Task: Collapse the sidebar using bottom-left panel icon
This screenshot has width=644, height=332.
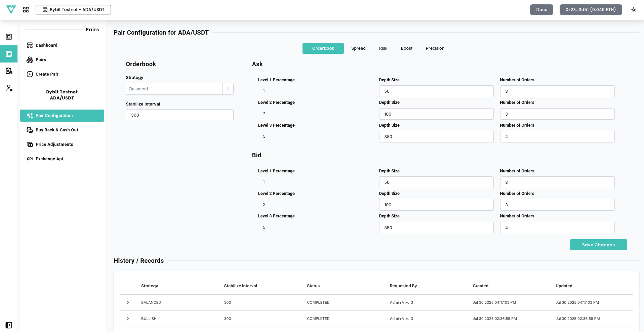Action: pos(9,325)
